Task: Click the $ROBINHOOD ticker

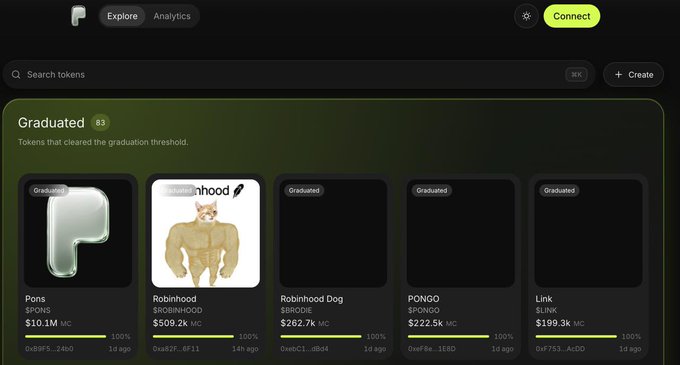Action: click(177, 310)
